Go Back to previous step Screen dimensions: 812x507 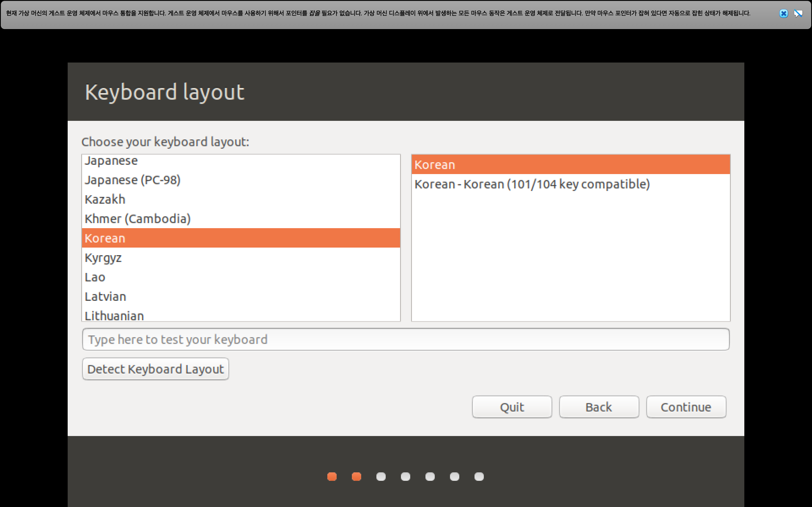[599, 407]
